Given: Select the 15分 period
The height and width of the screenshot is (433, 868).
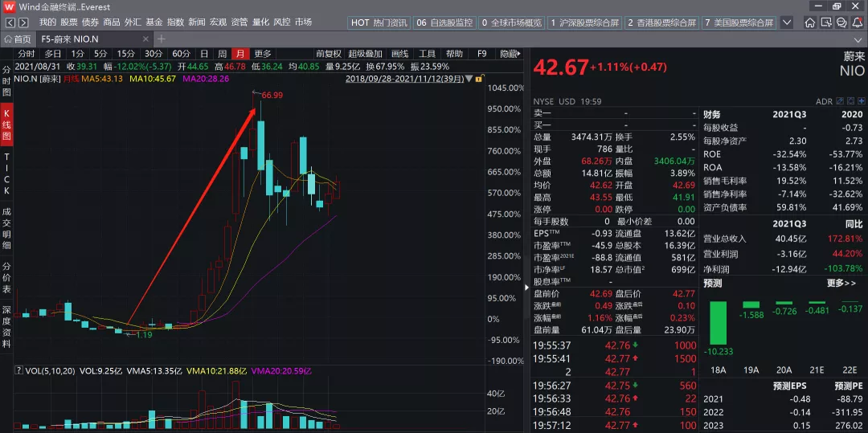Looking at the screenshot, I should pos(125,54).
